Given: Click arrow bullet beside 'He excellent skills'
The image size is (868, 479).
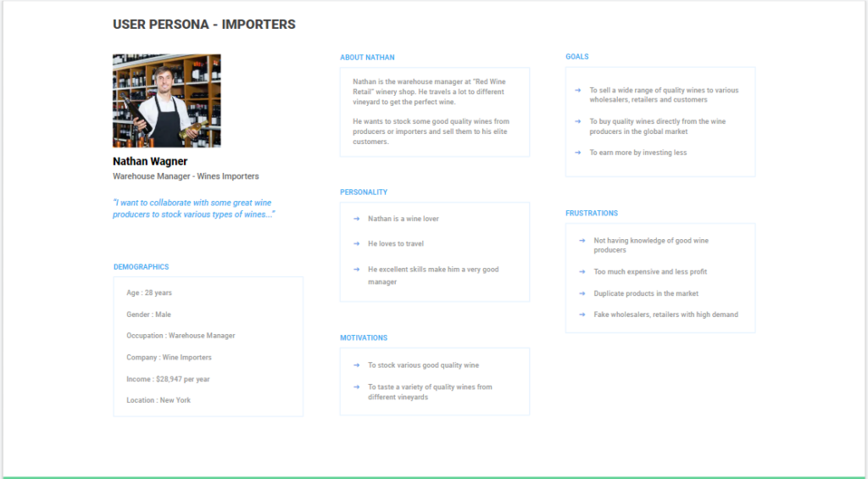Looking at the screenshot, I should (357, 269).
